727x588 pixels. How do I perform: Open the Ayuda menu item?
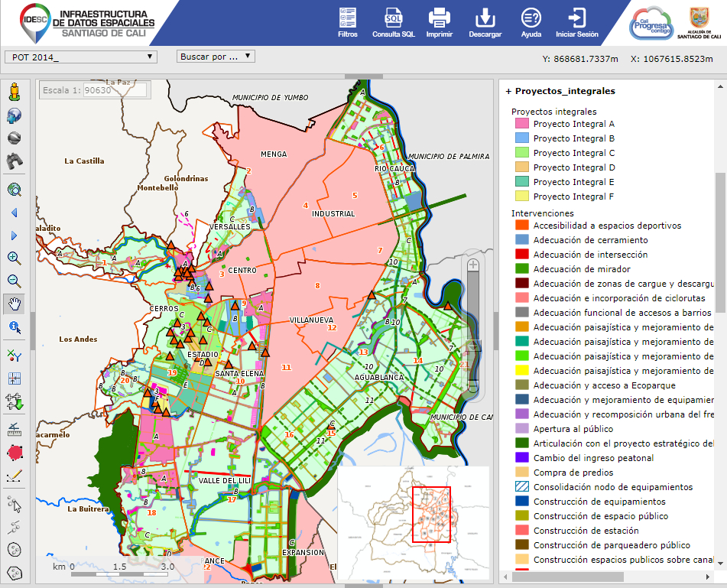point(531,23)
